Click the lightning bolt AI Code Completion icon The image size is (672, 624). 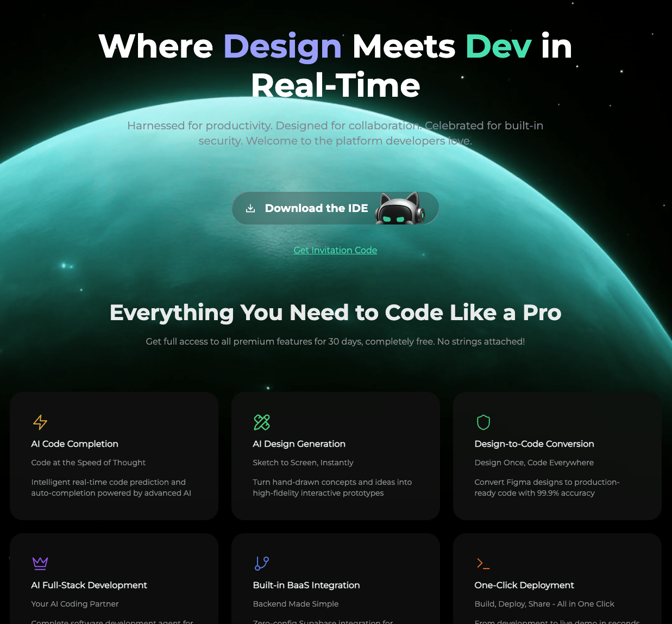40,422
